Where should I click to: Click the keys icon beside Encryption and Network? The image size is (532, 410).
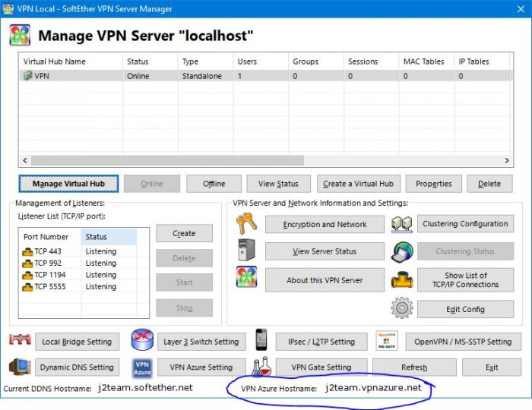247,224
